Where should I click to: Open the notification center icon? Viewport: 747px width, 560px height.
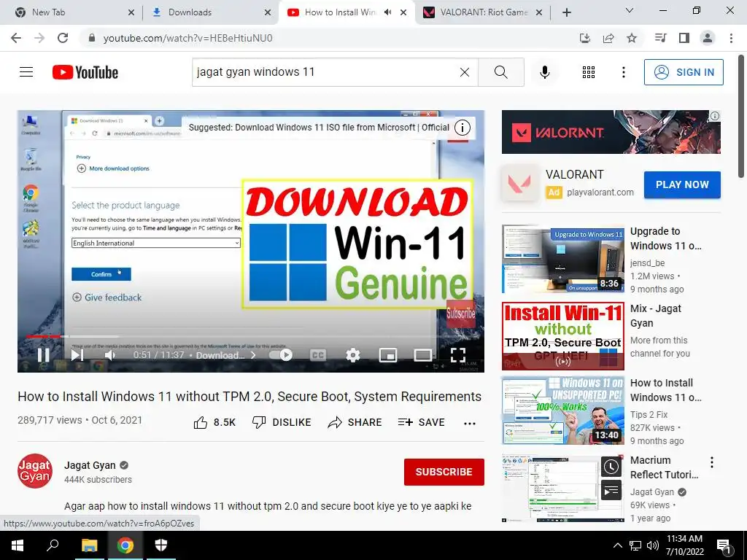[724, 546]
